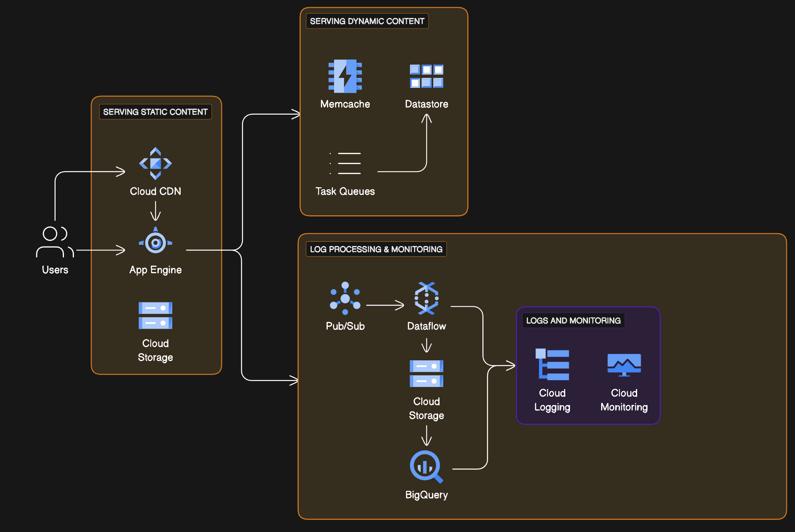Click the Datastore icon
Image resolution: width=795 pixels, height=532 pixels.
426,76
